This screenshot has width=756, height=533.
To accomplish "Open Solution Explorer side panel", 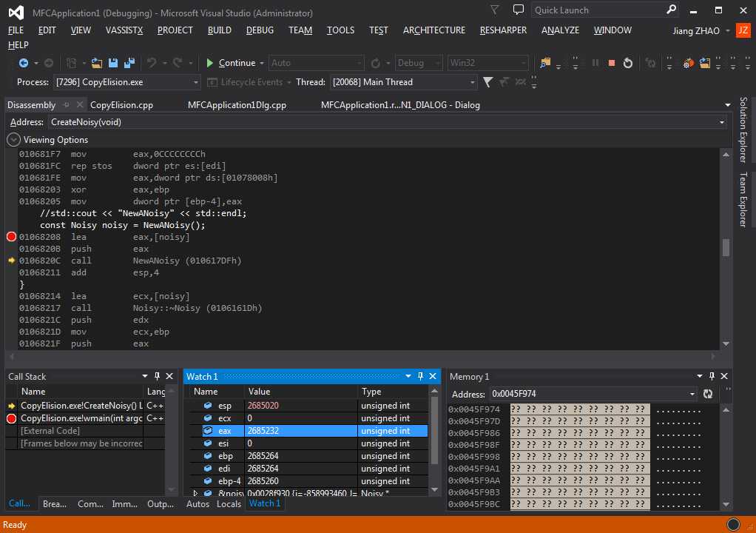I will coord(743,130).
